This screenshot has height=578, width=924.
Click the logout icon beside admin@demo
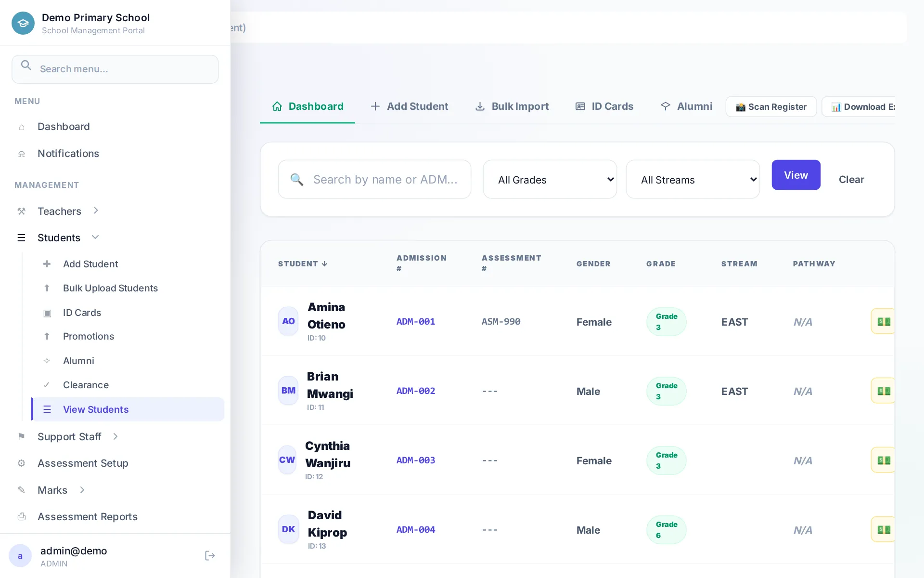coord(210,556)
